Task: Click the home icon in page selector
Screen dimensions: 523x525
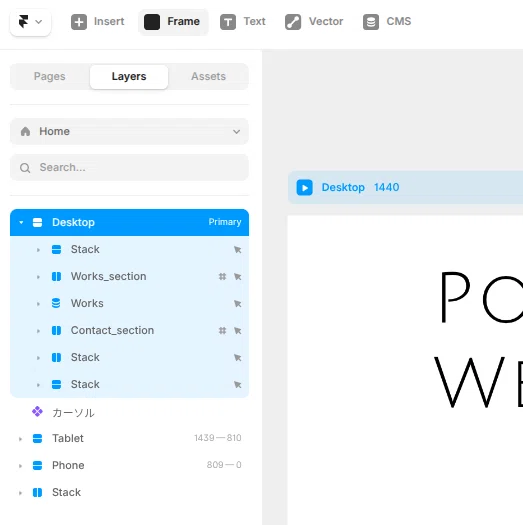Action: 25,131
